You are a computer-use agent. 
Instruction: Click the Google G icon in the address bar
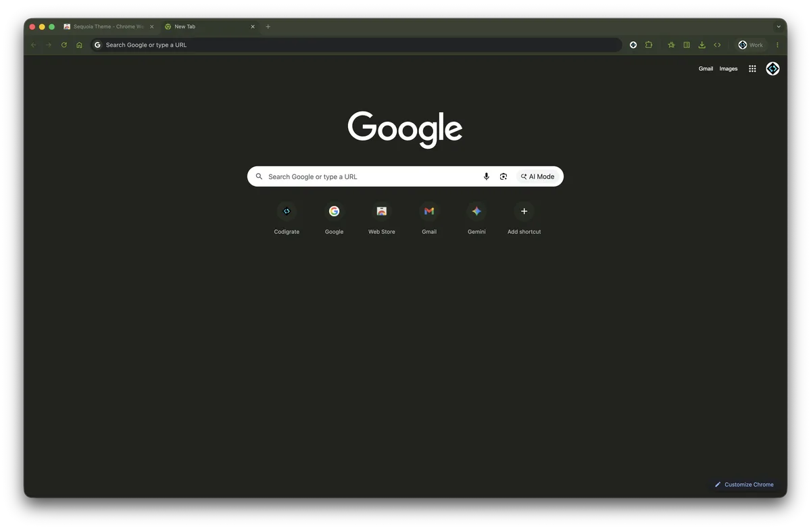click(x=97, y=45)
